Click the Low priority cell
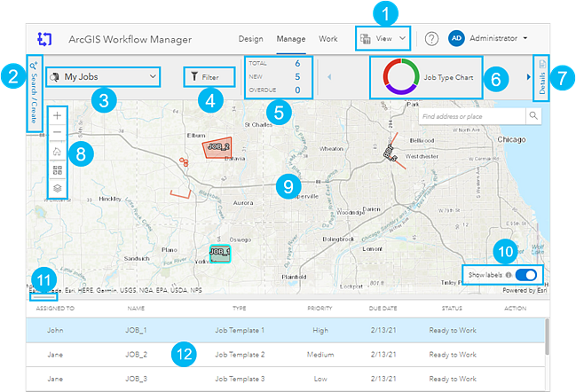The image size is (576, 392). tap(320, 379)
